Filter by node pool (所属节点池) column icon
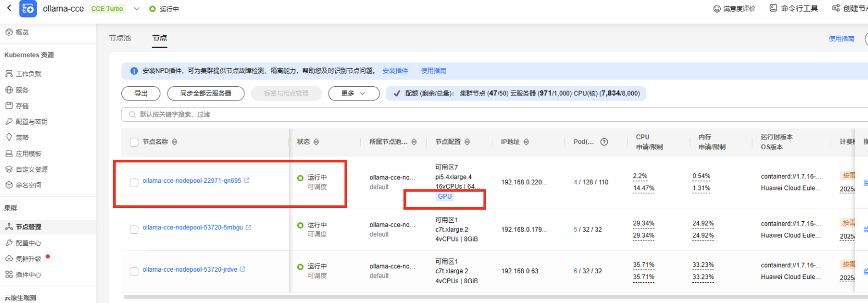The image size is (868, 303). (x=414, y=142)
